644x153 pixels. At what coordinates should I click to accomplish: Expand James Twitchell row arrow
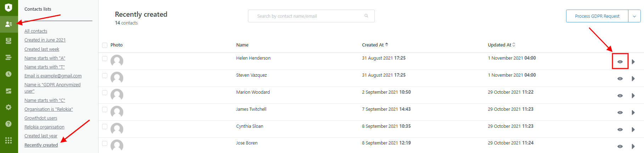point(633,113)
